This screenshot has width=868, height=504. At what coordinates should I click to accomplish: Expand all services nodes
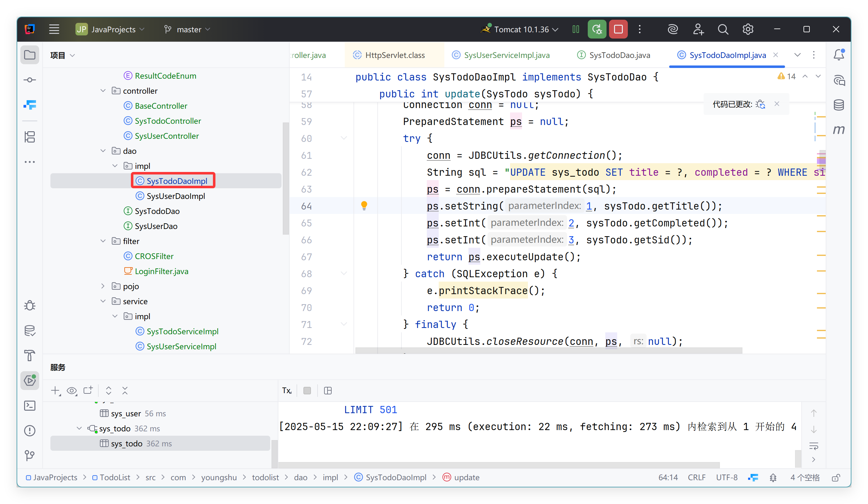click(x=108, y=391)
